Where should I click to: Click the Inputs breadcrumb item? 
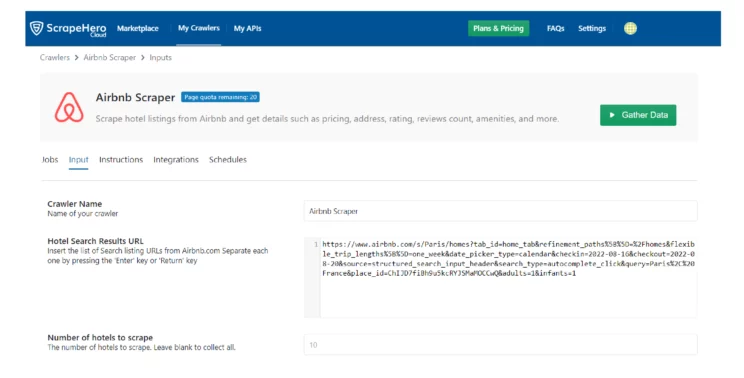[x=160, y=57]
